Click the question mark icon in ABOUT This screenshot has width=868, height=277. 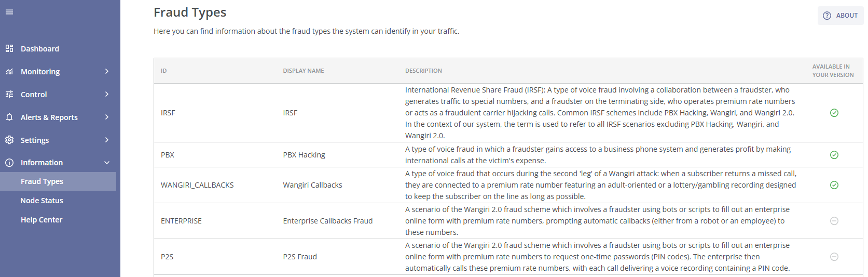pos(827,16)
